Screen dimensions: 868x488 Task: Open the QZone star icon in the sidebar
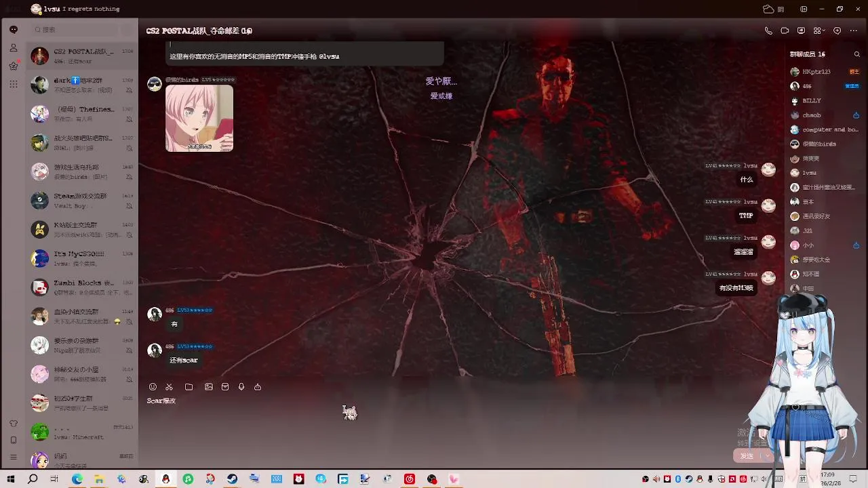[13, 66]
